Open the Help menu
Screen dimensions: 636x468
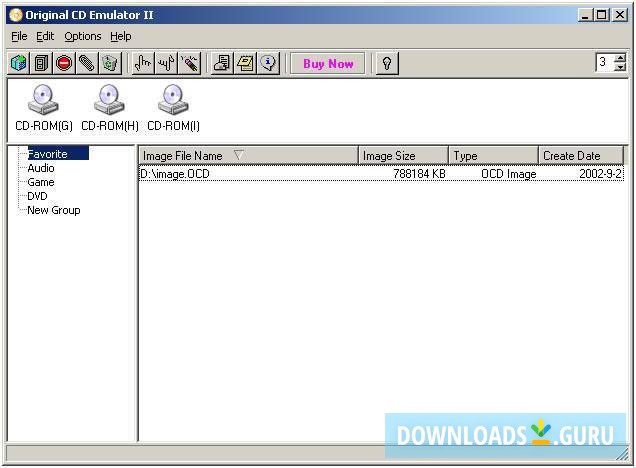coord(120,36)
